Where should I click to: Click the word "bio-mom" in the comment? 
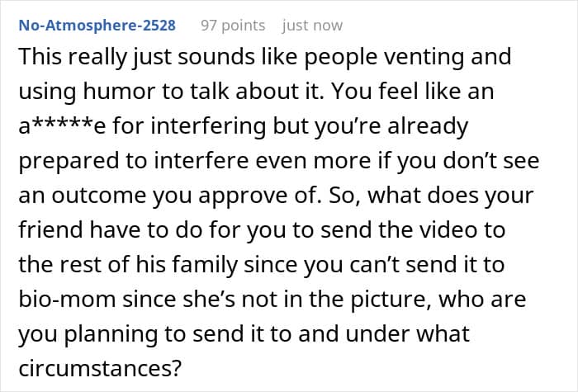[x=67, y=299]
